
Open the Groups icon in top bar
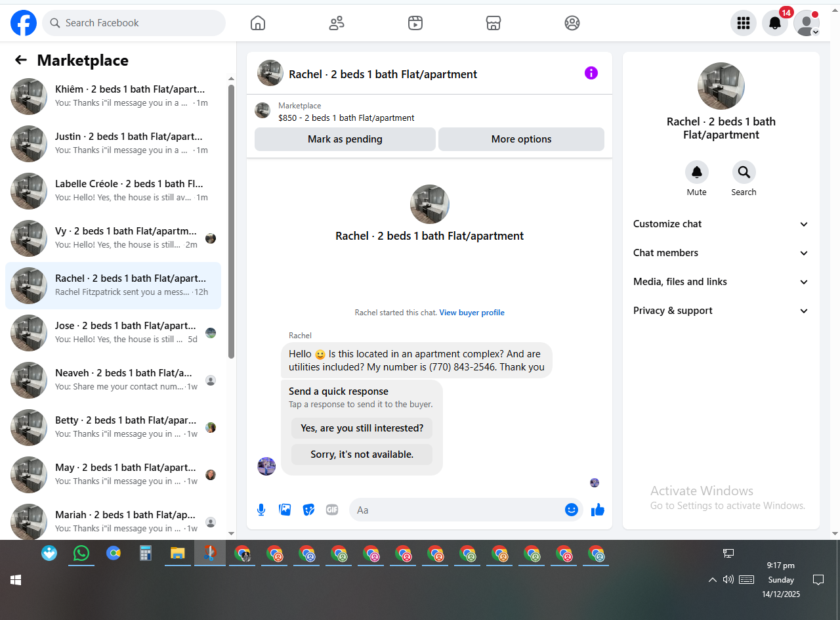(x=572, y=23)
